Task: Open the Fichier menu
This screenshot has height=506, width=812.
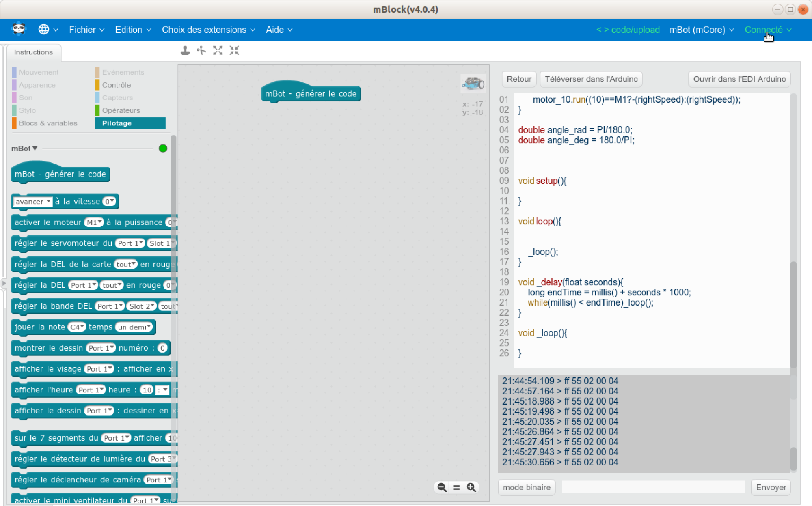Action: (x=86, y=30)
